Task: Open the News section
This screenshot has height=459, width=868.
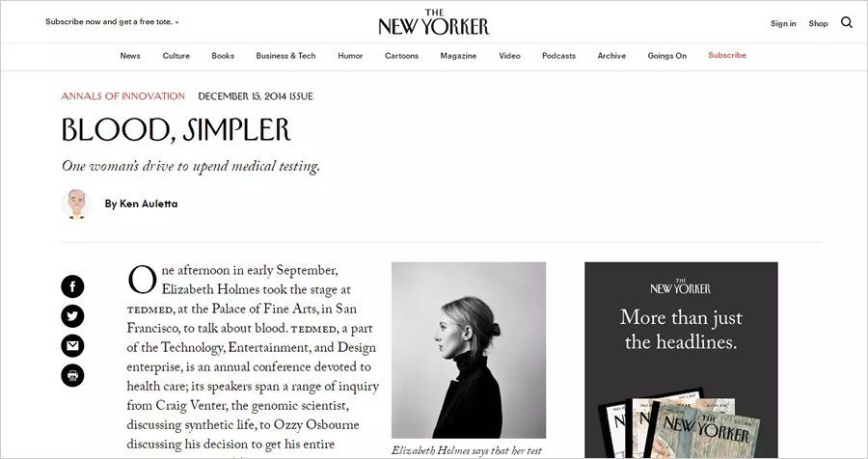Action: pyautogui.click(x=130, y=56)
